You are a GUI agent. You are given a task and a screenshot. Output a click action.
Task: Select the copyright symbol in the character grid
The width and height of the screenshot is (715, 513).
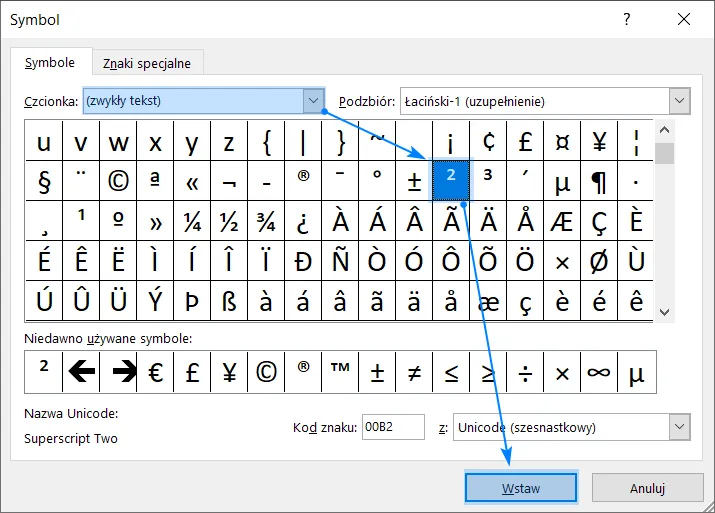coord(119,182)
